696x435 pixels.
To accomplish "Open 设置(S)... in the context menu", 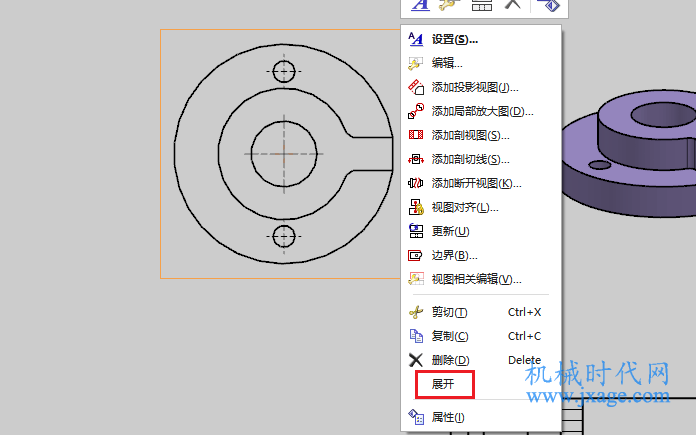I will 481,40.
